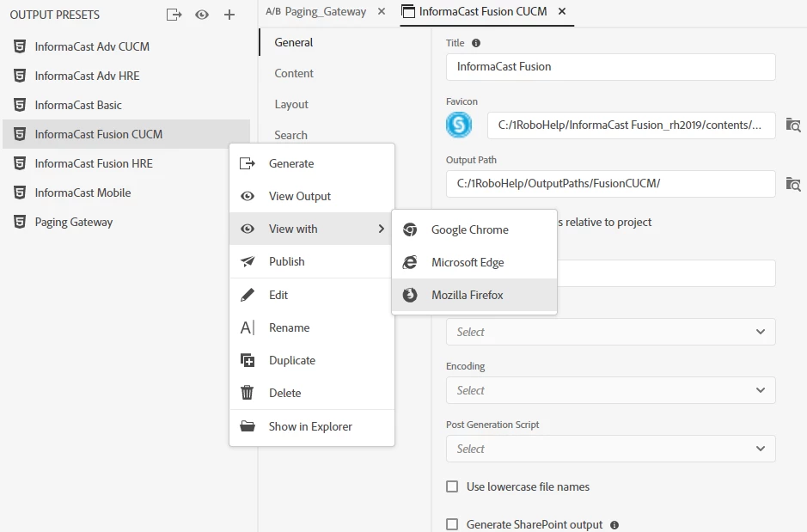
Task: Browse for a Favicon file
Action: pyautogui.click(x=793, y=125)
